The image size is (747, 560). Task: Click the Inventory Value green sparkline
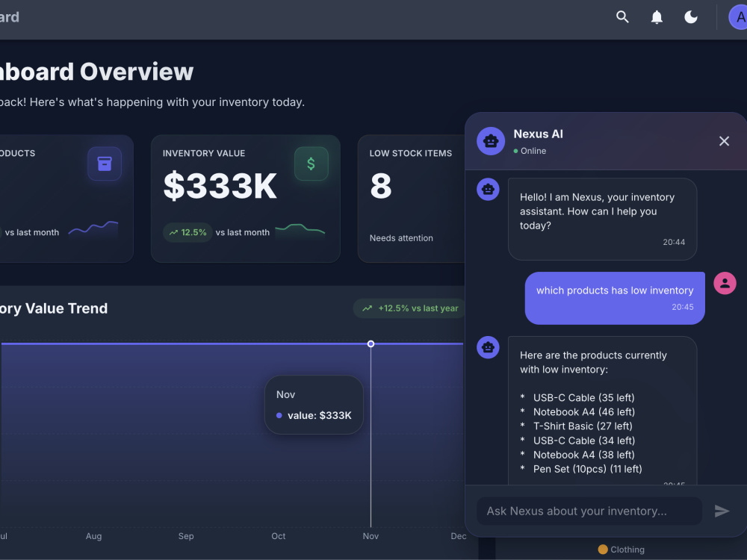click(300, 229)
